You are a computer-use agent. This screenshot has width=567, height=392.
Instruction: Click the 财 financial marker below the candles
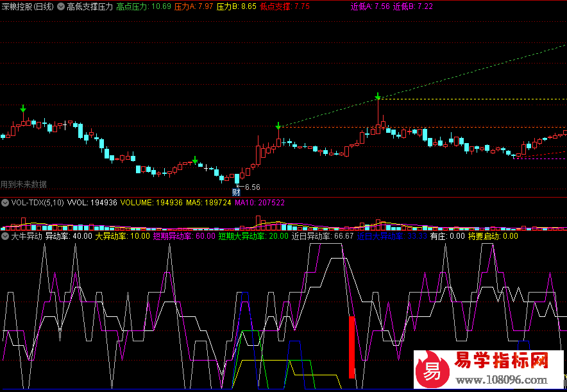pyautogui.click(x=236, y=191)
